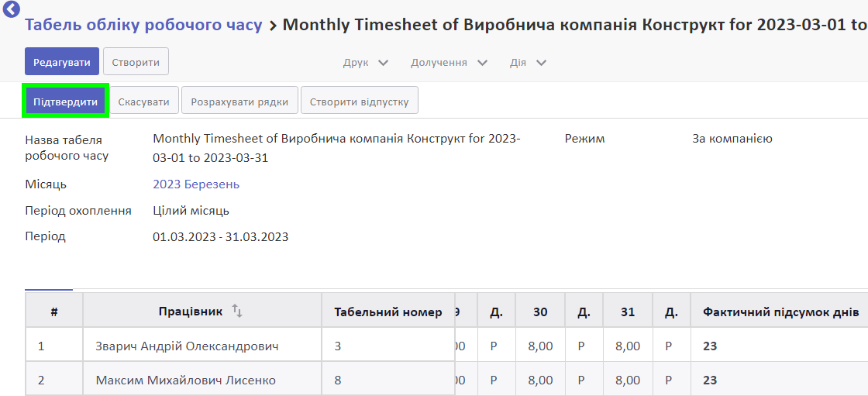Click the Табельний номер column header
Image resolution: width=868 pixels, height=396 pixels.
point(388,312)
